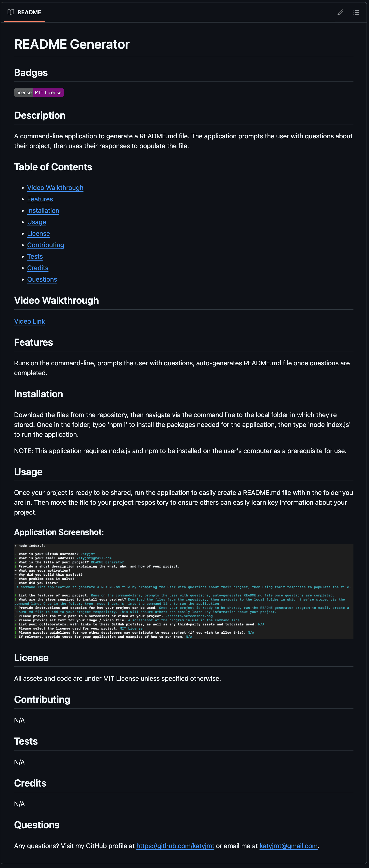Switch to the README tab
The width and height of the screenshot is (369, 868).
[x=29, y=12]
